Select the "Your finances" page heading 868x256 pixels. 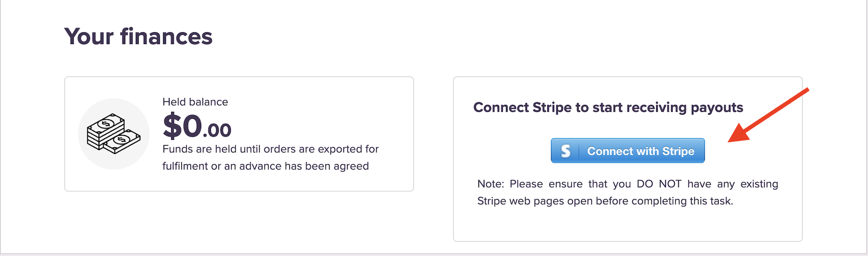point(138,37)
